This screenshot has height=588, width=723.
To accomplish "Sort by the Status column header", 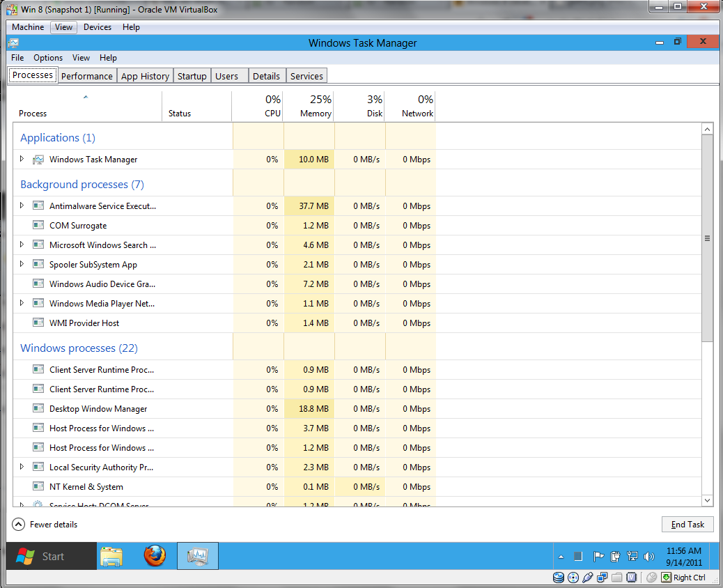I will [197, 107].
